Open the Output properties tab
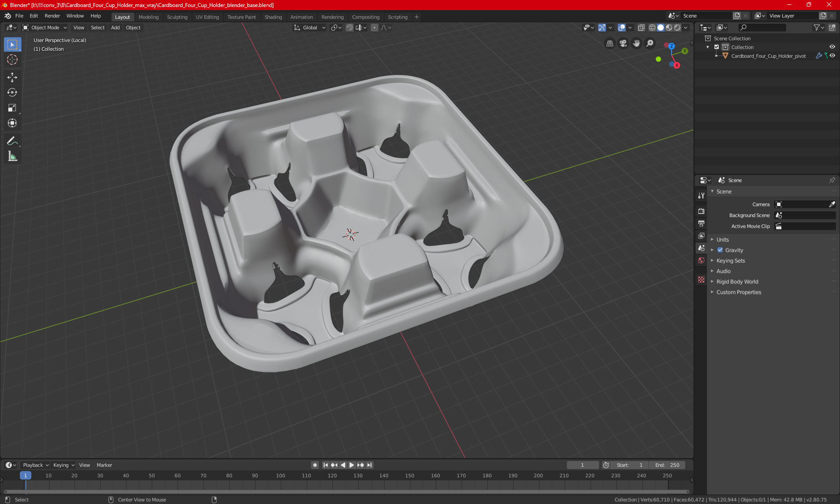This screenshot has height=504, width=840. [x=701, y=223]
